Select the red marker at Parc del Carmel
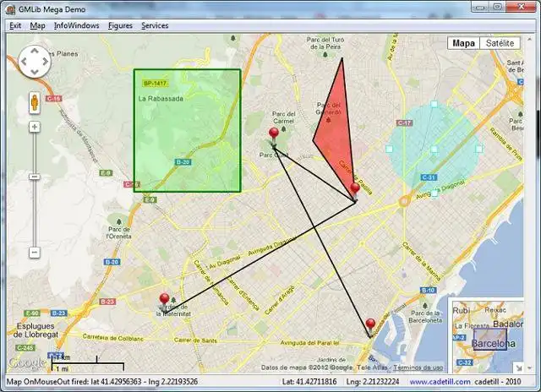This screenshot has width=541, height=392. [x=274, y=134]
